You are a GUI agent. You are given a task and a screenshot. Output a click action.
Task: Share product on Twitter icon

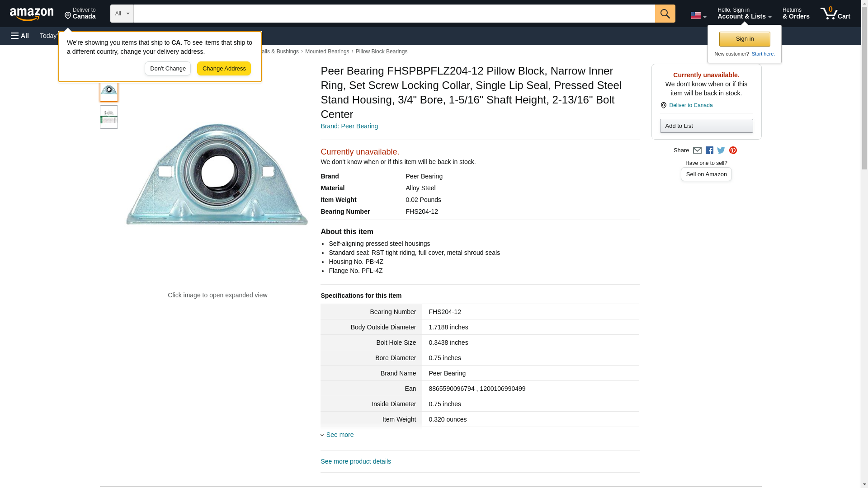pos(721,150)
